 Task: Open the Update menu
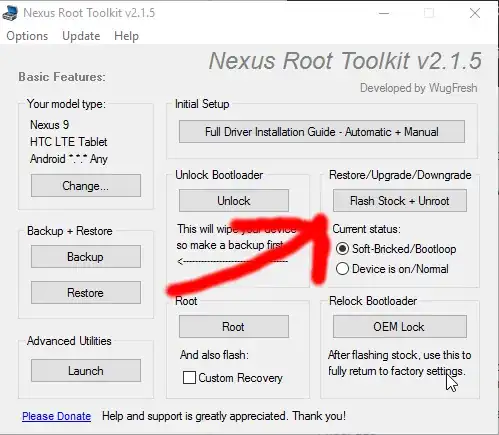81,36
